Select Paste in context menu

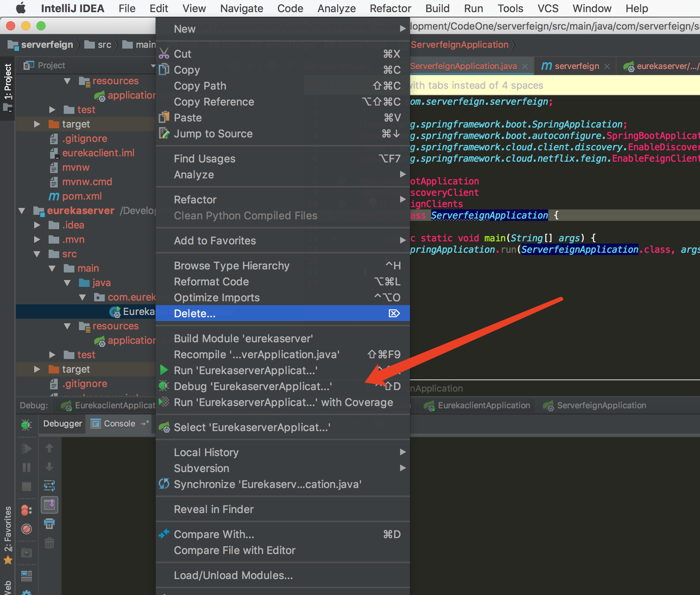pyautogui.click(x=283, y=118)
